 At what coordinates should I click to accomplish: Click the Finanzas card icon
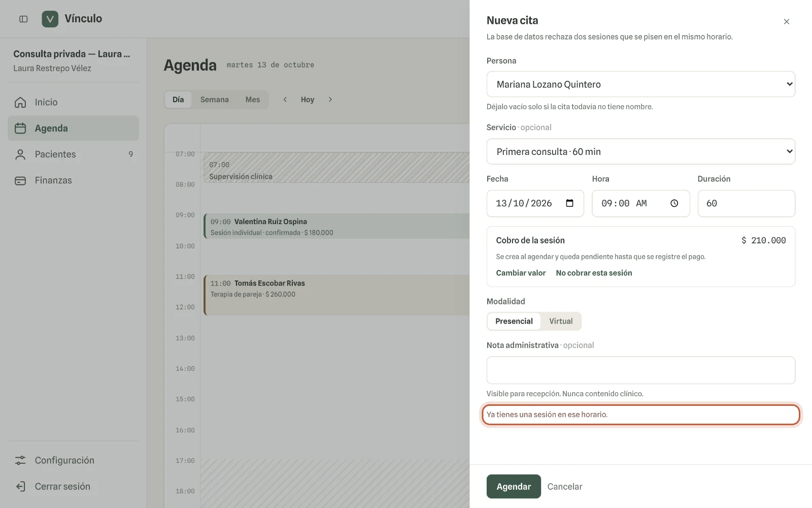[20, 180]
